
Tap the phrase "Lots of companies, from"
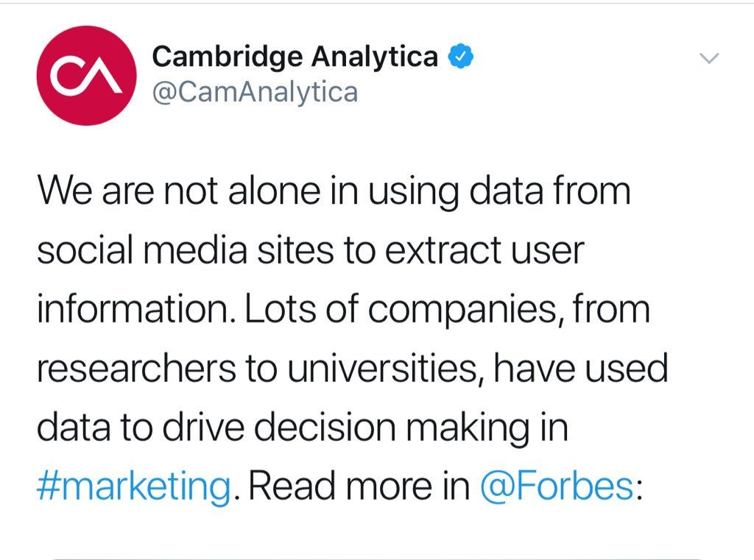coord(448,310)
